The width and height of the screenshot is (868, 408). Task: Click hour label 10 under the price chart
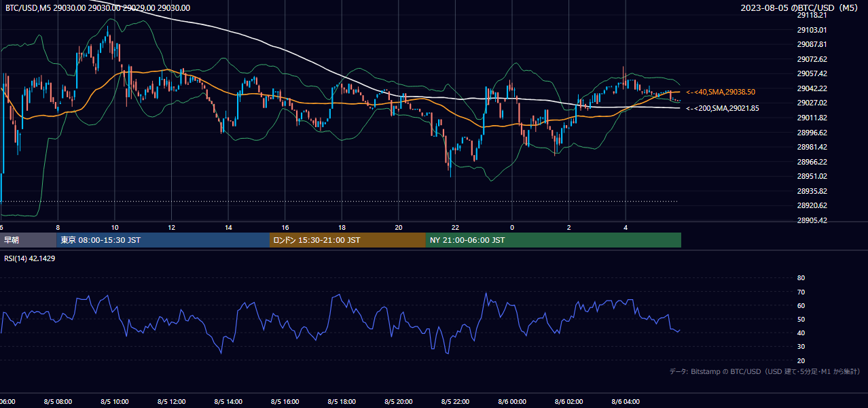pos(115,227)
